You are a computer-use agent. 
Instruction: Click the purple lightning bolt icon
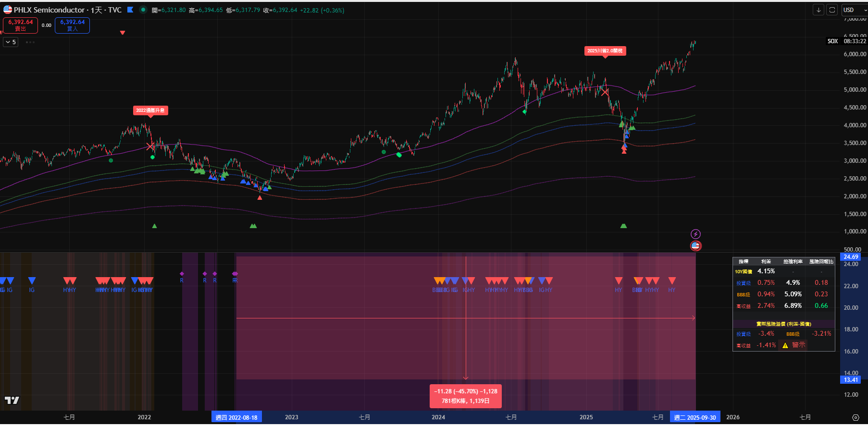point(695,234)
